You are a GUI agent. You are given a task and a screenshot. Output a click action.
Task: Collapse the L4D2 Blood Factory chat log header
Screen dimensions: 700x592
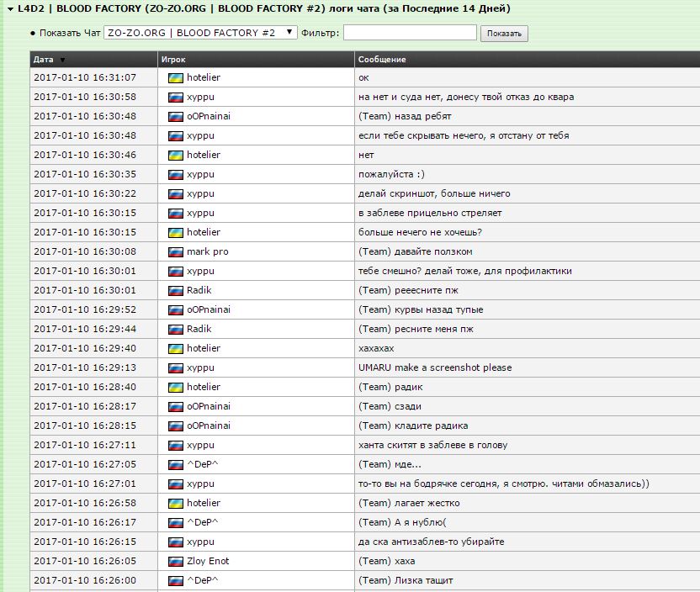(8, 8)
